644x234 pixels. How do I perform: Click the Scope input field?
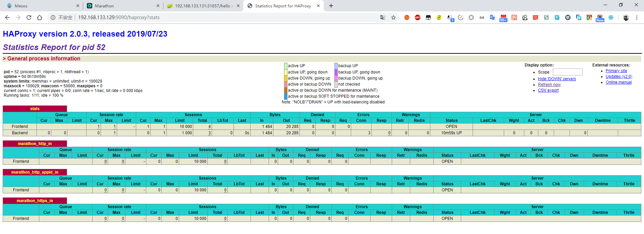point(568,72)
